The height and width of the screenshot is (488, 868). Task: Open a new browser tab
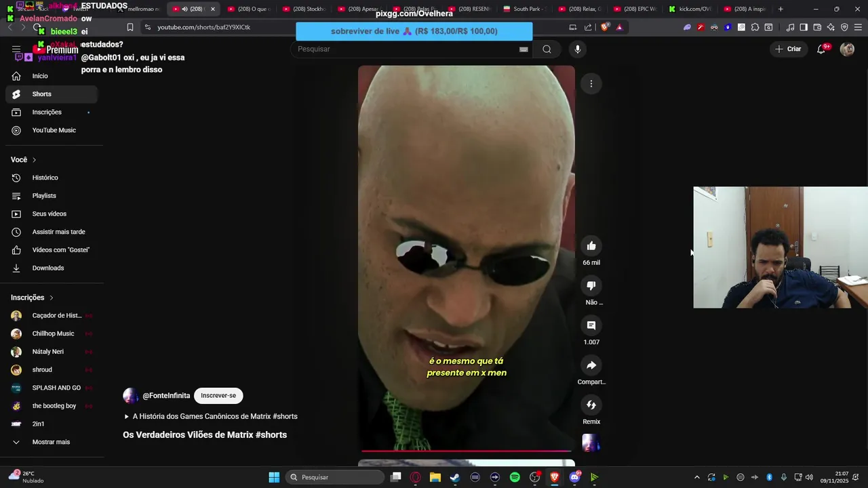pyautogui.click(x=781, y=9)
